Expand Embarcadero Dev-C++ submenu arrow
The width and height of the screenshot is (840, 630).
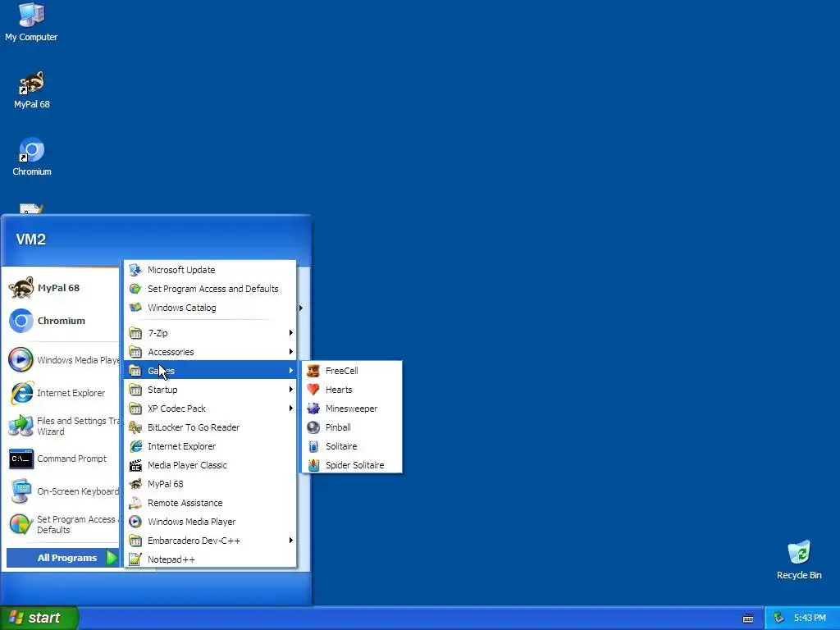point(291,541)
